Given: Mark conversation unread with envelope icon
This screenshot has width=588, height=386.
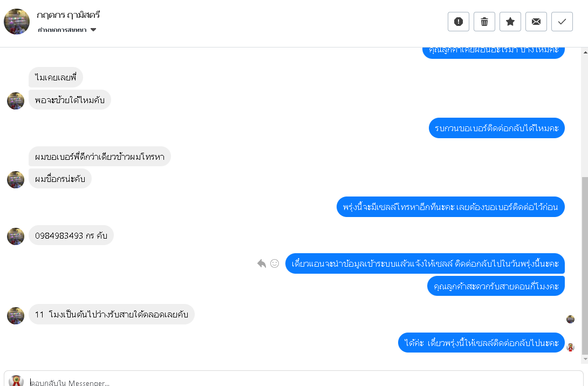Looking at the screenshot, I should (536, 22).
